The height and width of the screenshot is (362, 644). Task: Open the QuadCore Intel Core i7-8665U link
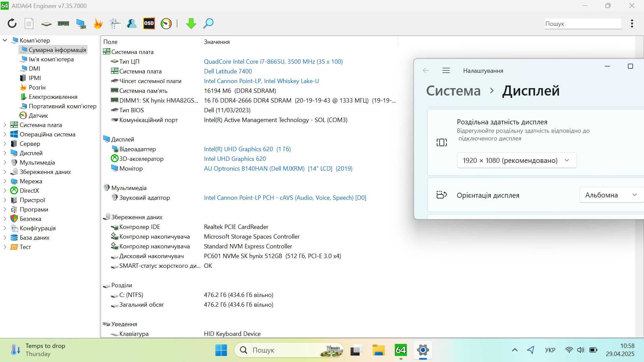click(273, 61)
